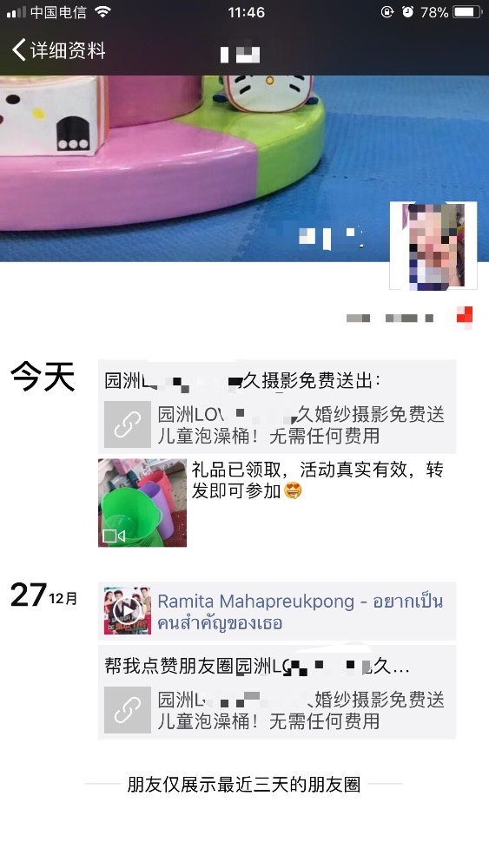The width and height of the screenshot is (489, 868).
Task: Tap the battery indicator icon
Action: (x=468, y=11)
